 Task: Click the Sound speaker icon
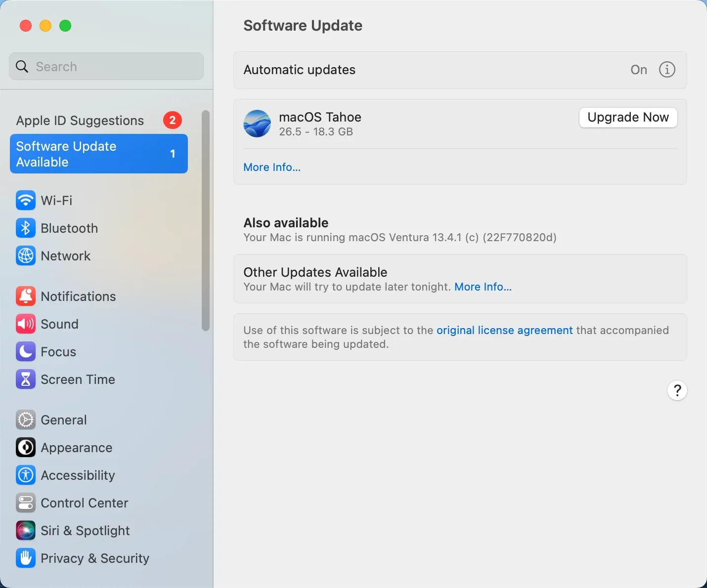pos(26,324)
